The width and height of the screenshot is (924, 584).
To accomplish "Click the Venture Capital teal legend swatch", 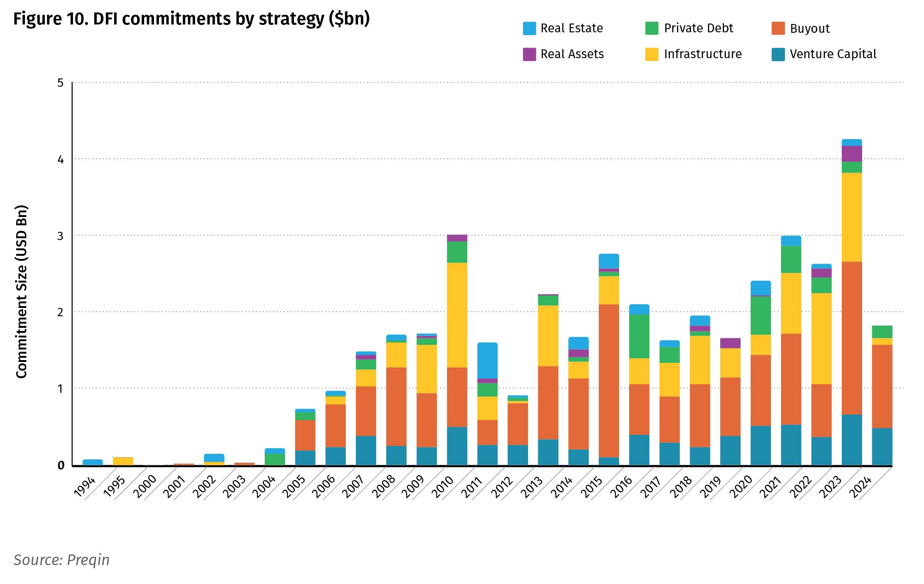I will tap(778, 54).
